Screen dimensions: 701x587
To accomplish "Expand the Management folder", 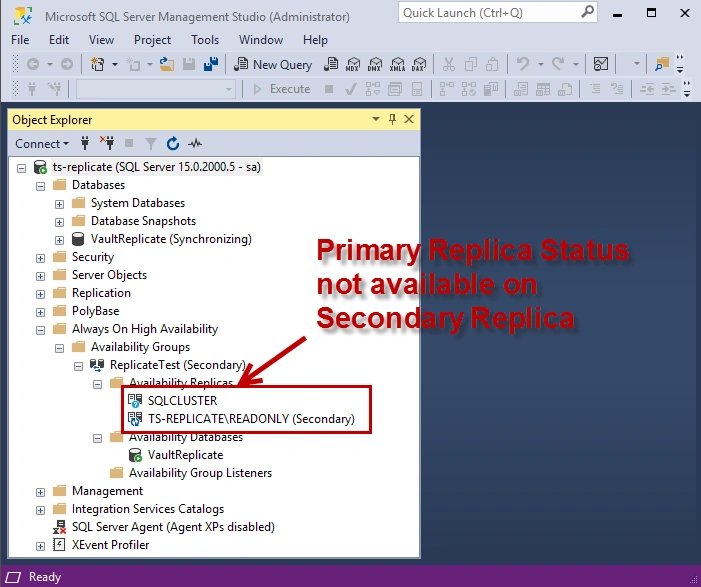I will [x=40, y=492].
